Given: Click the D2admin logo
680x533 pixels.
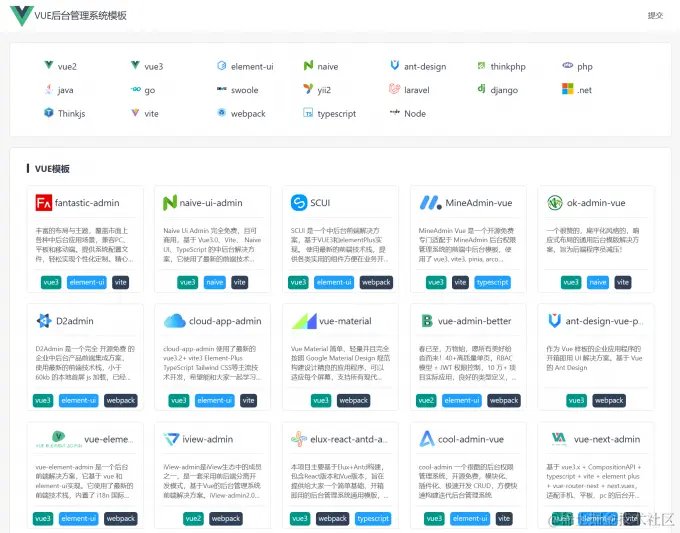Looking at the screenshot, I should (x=44, y=320).
